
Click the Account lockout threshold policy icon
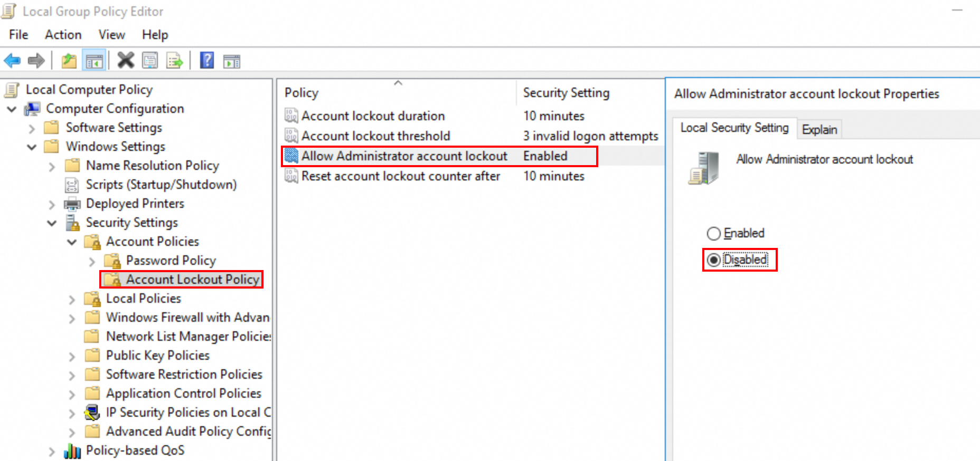pos(291,136)
